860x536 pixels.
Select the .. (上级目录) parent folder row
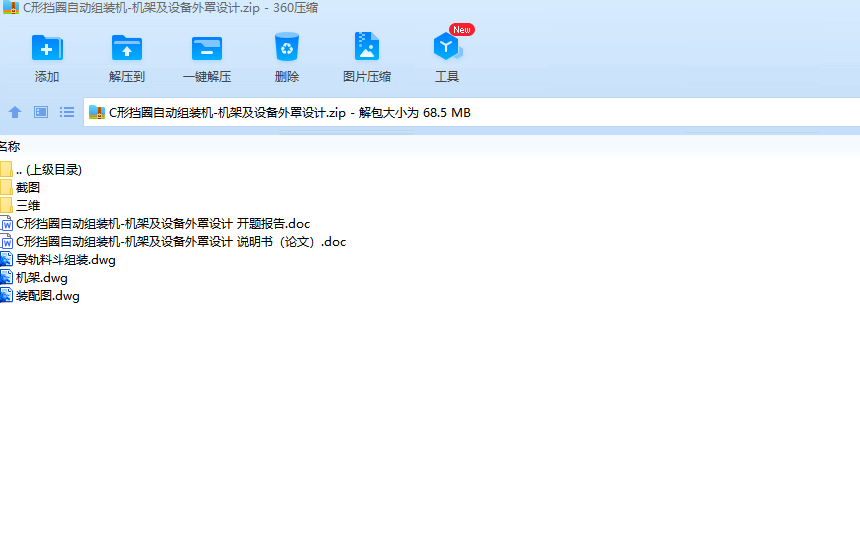coord(42,170)
